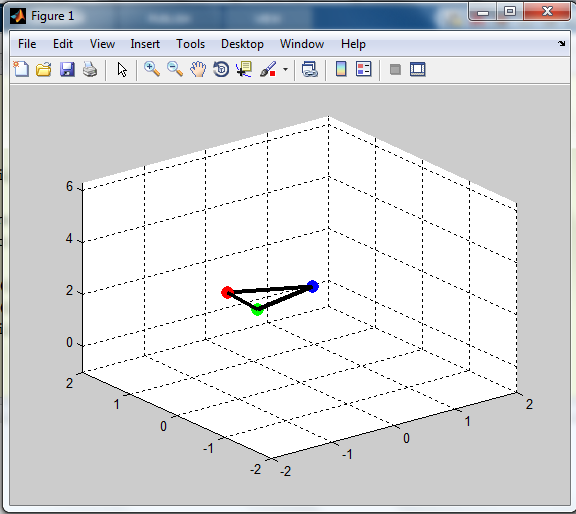Save the figure with the floppy disk icon
The height and width of the screenshot is (514, 576).
coord(67,69)
